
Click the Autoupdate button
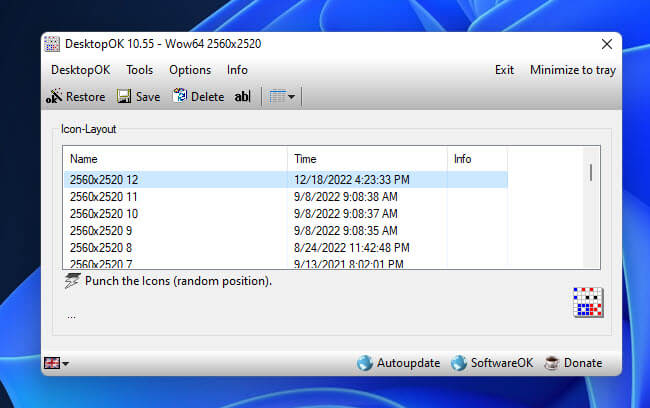398,363
